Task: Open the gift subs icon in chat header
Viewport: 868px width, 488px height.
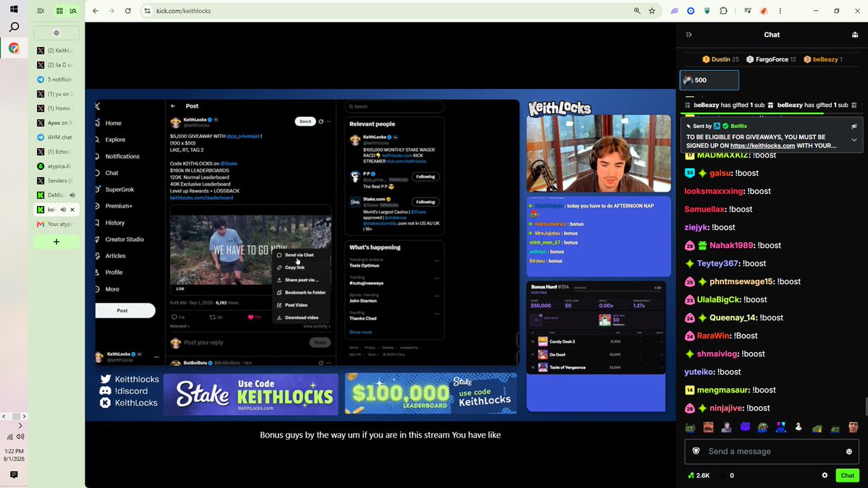Action: (855, 35)
